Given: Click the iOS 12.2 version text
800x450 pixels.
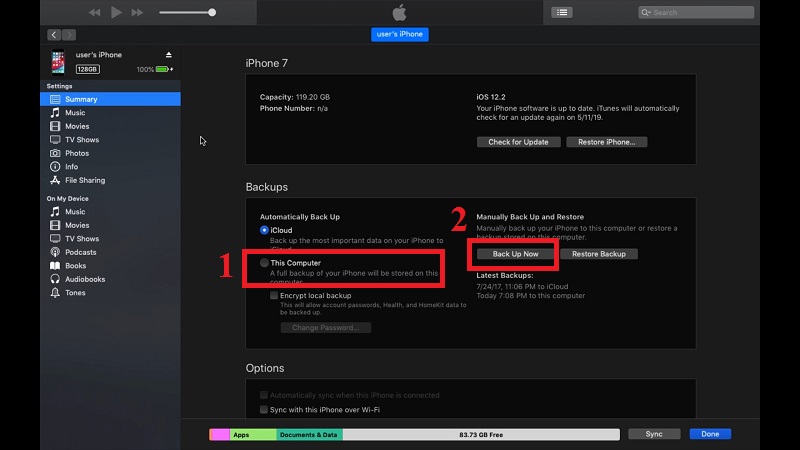Looking at the screenshot, I should pyautogui.click(x=491, y=97).
